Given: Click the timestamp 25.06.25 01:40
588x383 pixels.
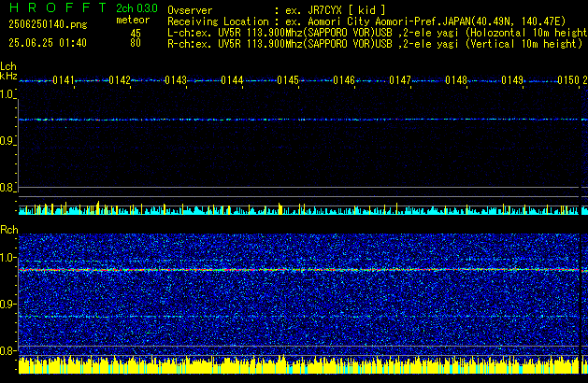Looking at the screenshot, I should pos(48,43).
